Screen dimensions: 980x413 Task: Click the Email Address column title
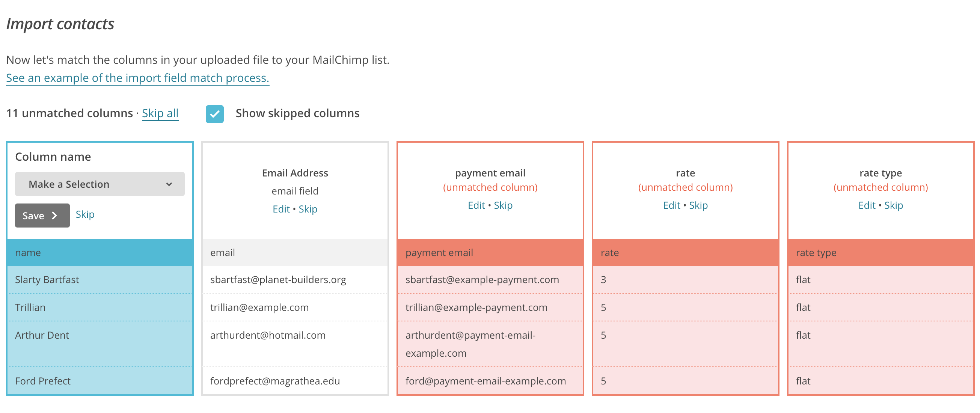tap(295, 173)
